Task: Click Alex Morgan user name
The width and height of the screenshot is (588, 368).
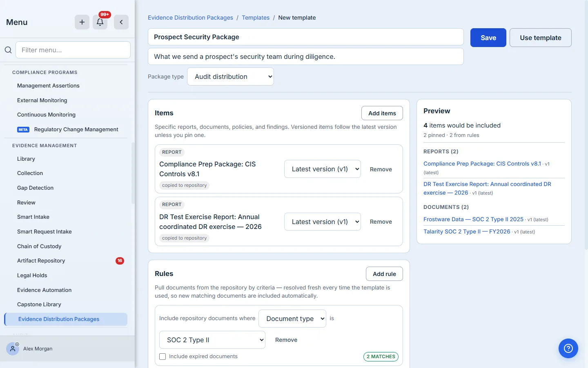Action: tap(38, 349)
